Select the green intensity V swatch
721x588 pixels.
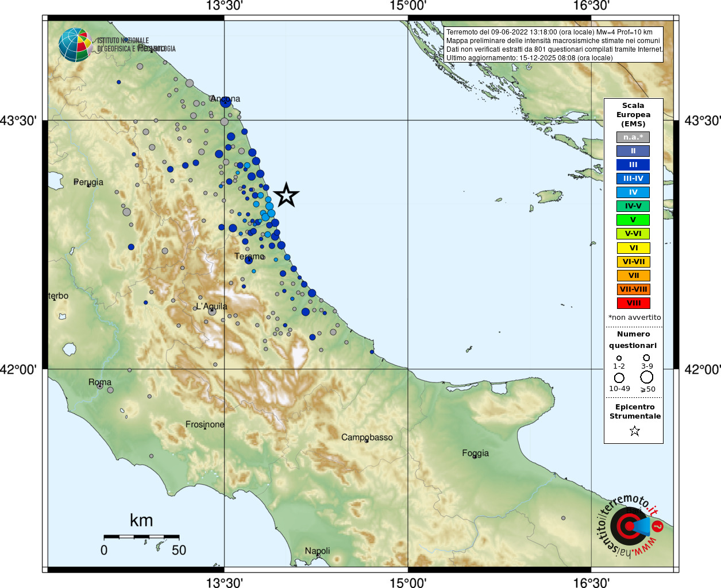633,220
